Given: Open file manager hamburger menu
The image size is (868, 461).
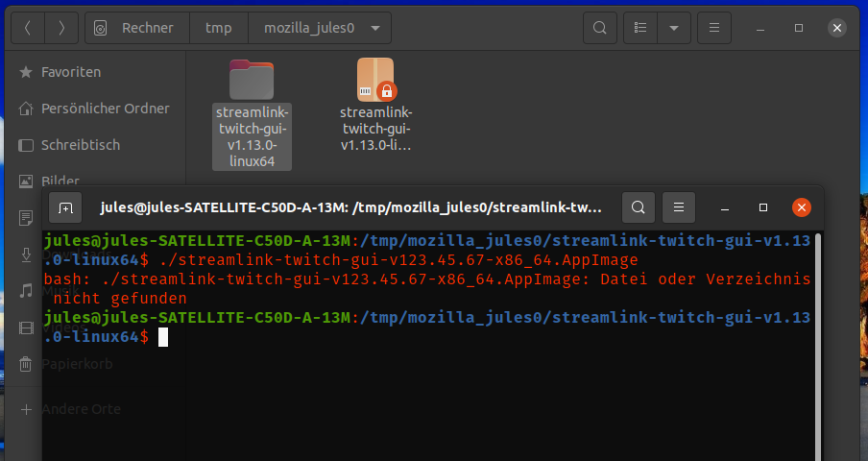Looking at the screenshot, I should 714,28.
